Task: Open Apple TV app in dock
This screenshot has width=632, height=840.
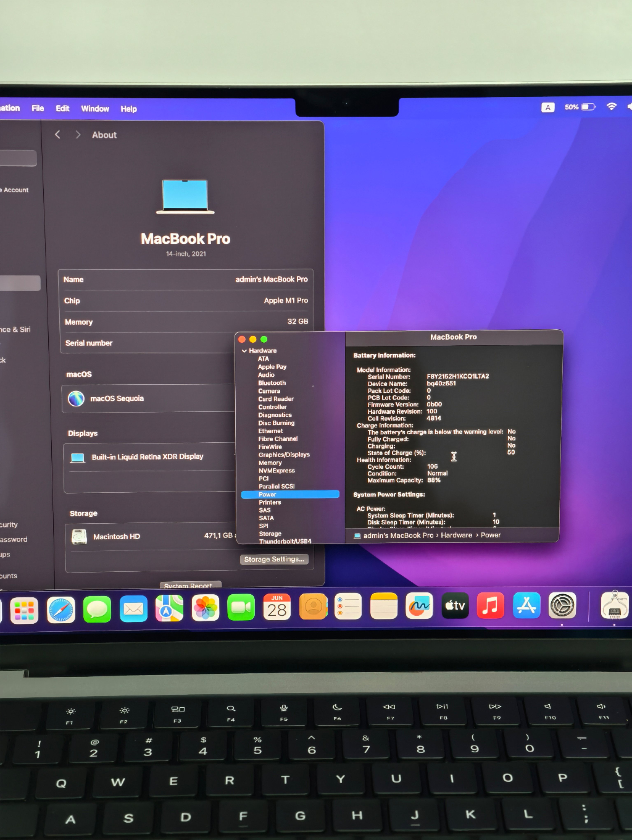Action: pyautogui.click(x=455, y=606)
